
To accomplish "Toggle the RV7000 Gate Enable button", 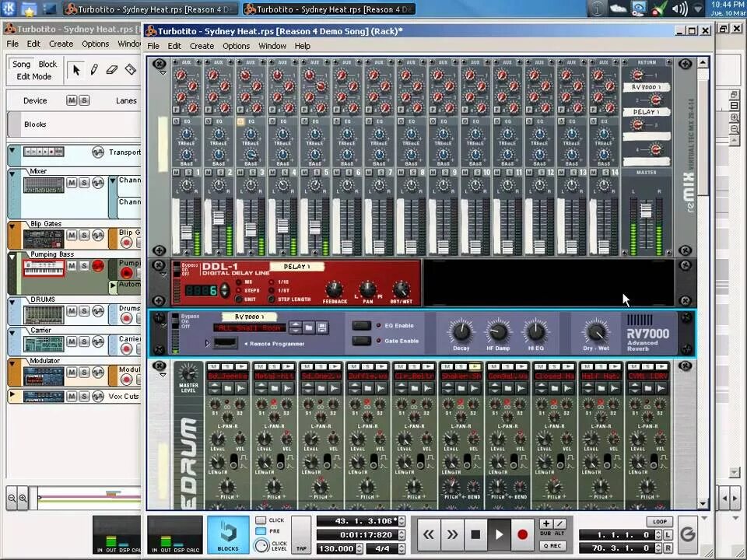I will tap(361, 341).
